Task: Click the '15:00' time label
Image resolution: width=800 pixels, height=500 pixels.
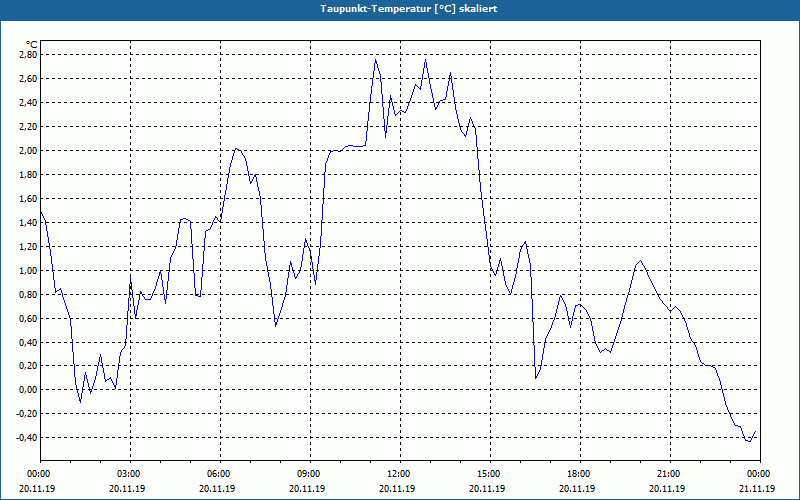Action: [490, 474]
